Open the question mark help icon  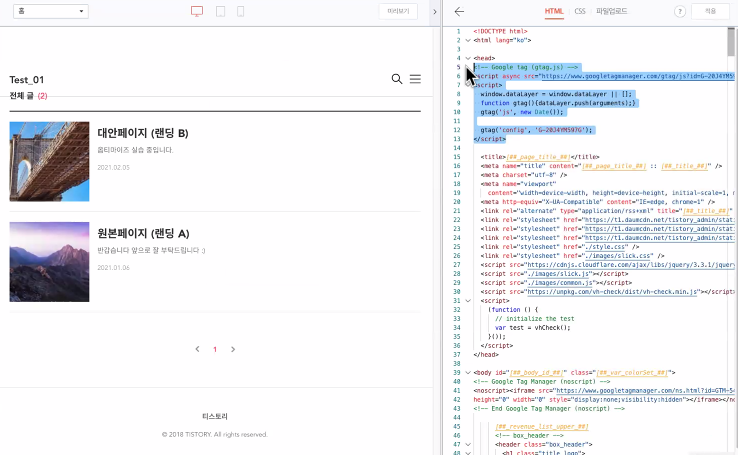click(680, 12)
